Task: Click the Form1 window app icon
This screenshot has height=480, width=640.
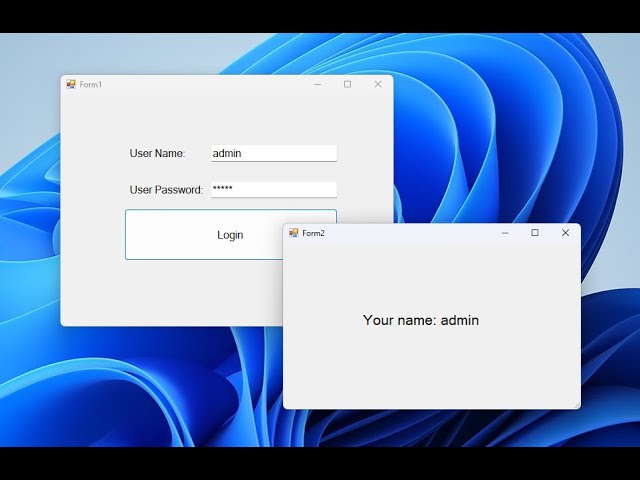Action: coord(71,84)
